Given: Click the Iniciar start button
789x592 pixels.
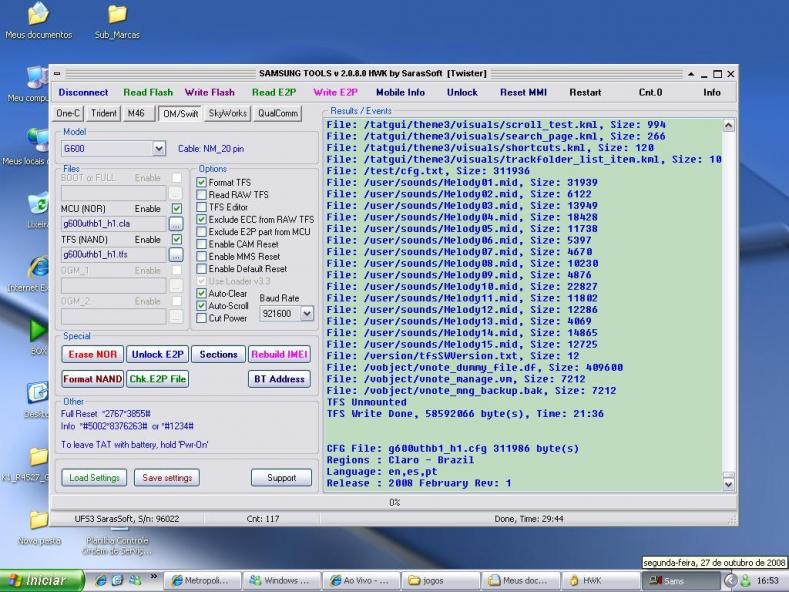Looking at the screenshot, I should pyautogui.click(x=42, y=580).
